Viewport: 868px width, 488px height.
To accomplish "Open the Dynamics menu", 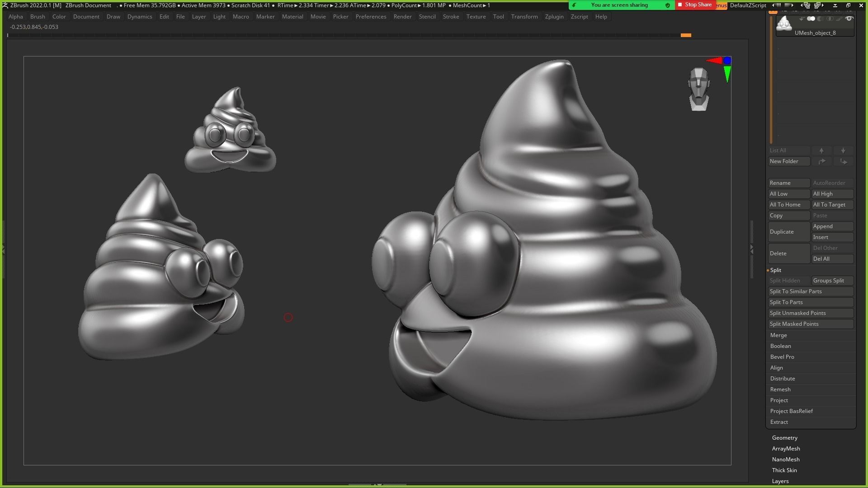I will pos(140,17).
